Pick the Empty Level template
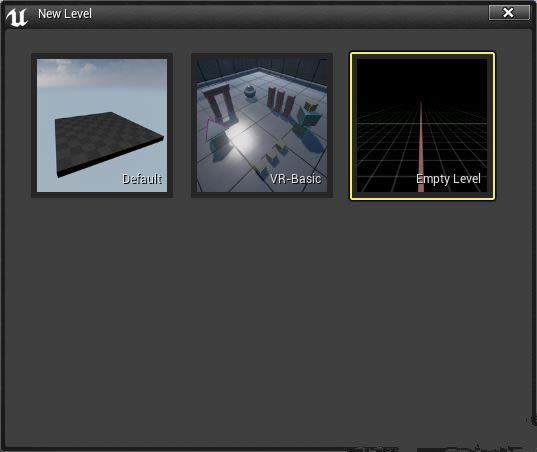The height and width of the screenshot is (452, 537). [422, 126]
